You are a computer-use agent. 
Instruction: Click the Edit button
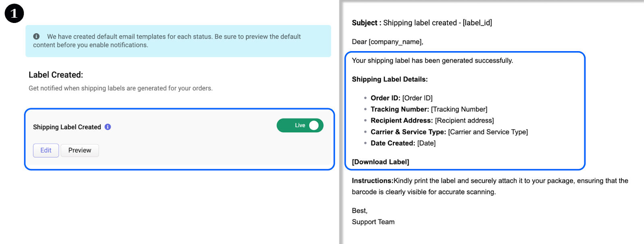point(46,150)
